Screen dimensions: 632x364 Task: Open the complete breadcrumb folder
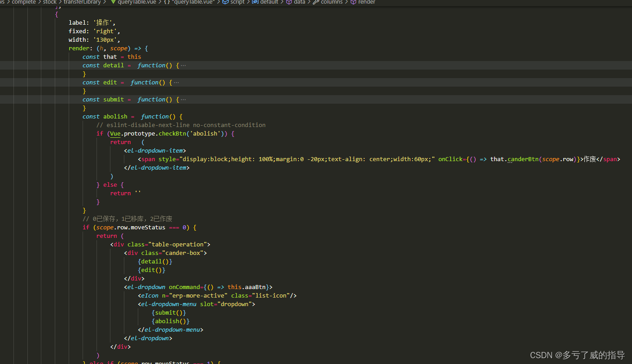(24, 2)
